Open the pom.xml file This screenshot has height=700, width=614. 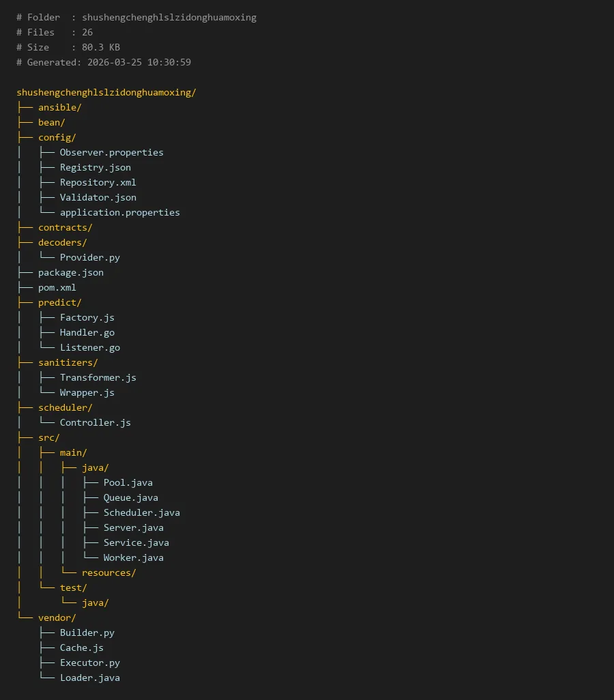pos(57,287)
